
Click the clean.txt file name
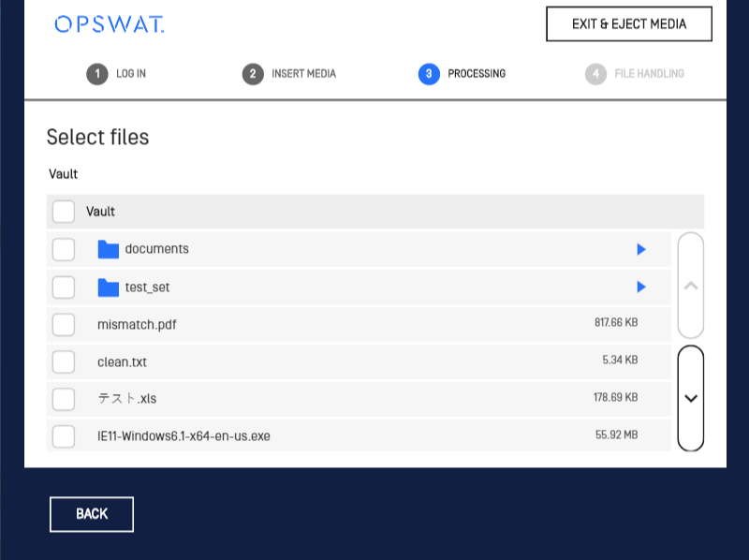pos(123,362)
